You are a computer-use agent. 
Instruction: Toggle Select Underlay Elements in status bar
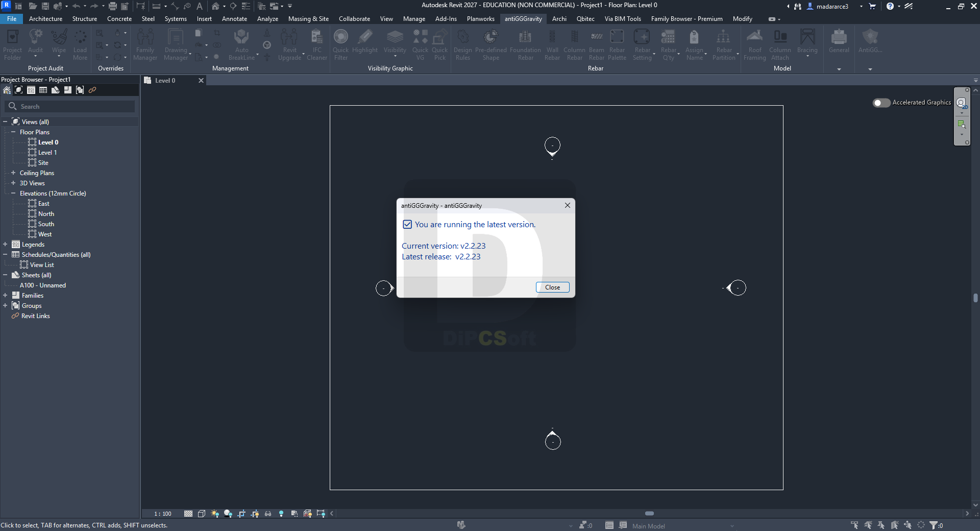click(868, 525)
